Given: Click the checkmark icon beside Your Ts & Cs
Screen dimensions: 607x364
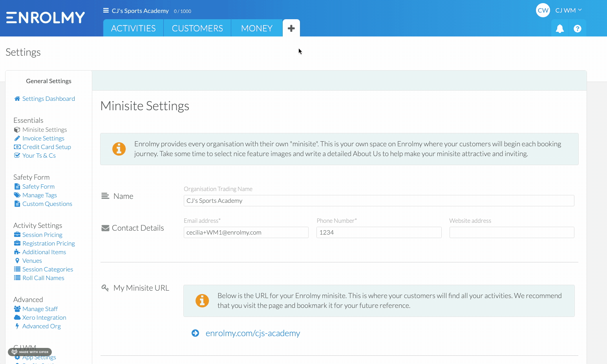Looking at the screenshot, I should (17, 156).
